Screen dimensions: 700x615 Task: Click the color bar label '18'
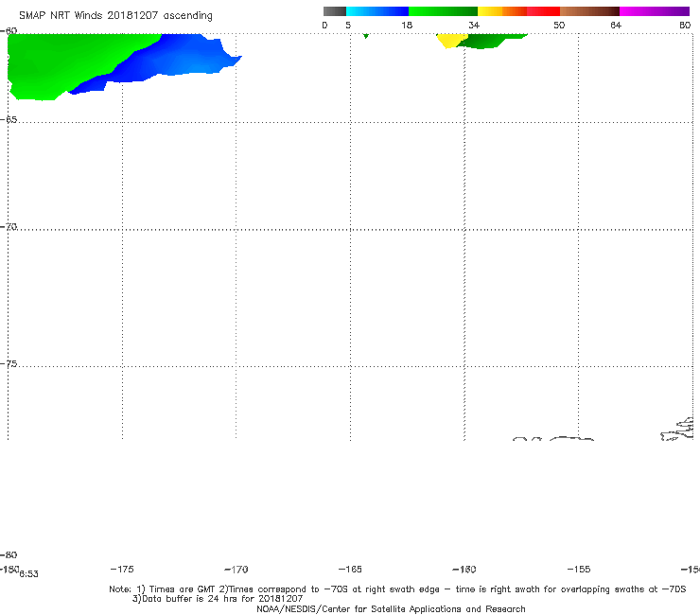(x=407, y=26)
